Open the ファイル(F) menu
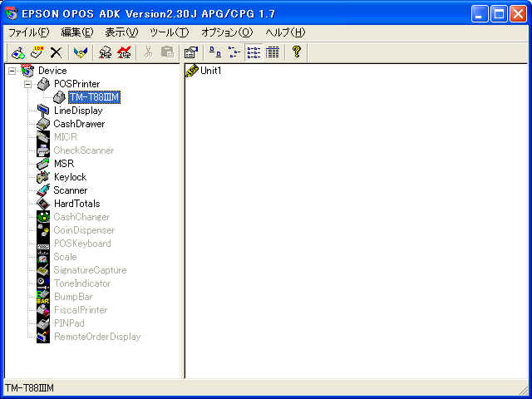The height and width of the screenshot is (399, 532). (x=28, y=32)
